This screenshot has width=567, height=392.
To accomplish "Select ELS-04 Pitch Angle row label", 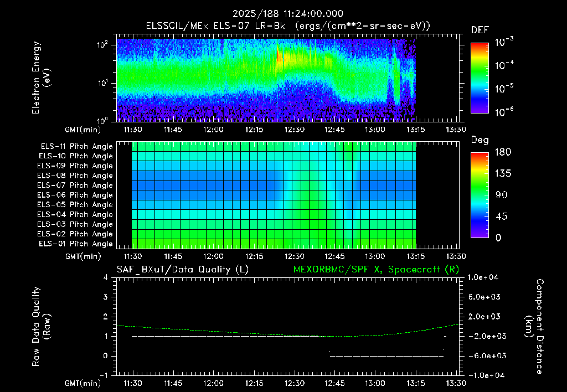I will [75, 215].
